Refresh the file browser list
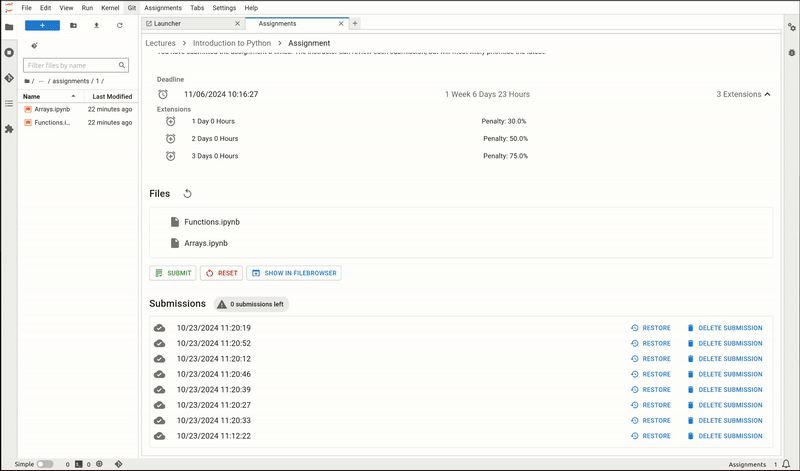The image size is (800, 471). pos(119,25)
